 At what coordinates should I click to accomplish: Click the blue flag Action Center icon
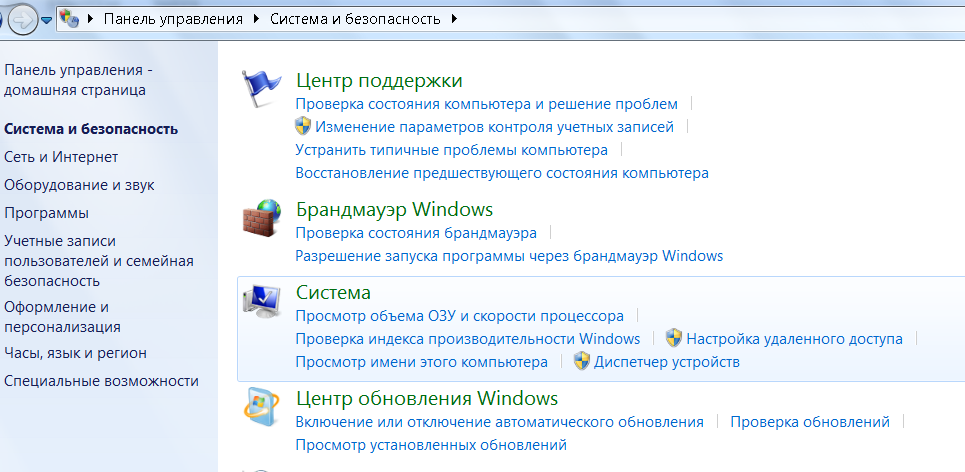(262, 89)
